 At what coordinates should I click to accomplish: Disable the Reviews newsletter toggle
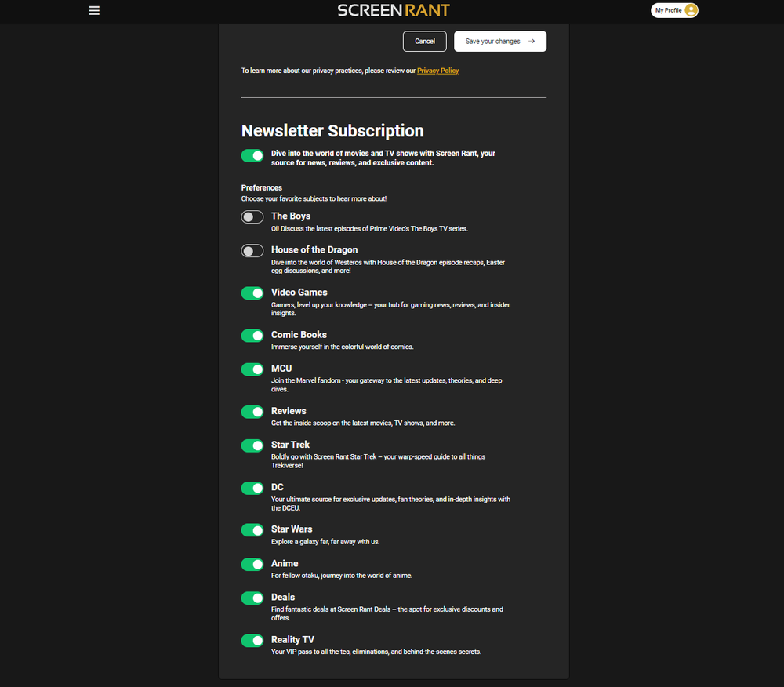[252, 412]
